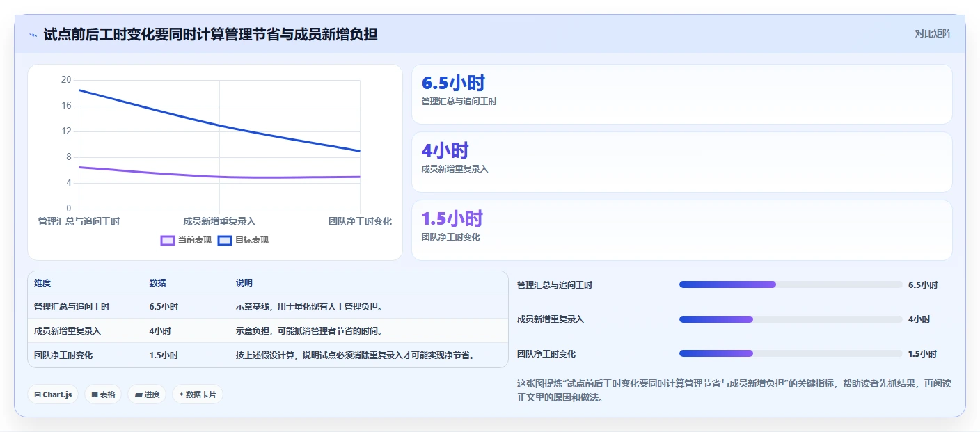Screen dimensions: 980x432
Task: Click the table value 6.5小时
Action: pos(164,307)
